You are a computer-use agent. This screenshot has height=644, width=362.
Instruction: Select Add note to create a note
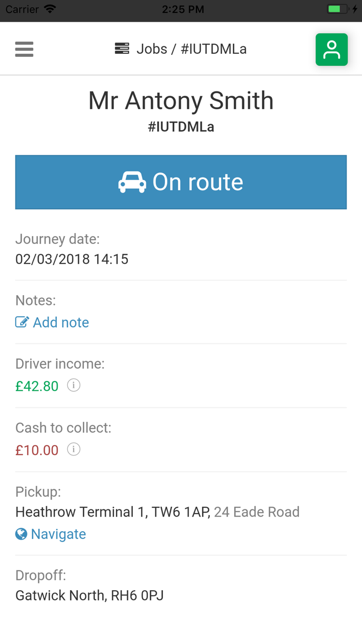61,322
